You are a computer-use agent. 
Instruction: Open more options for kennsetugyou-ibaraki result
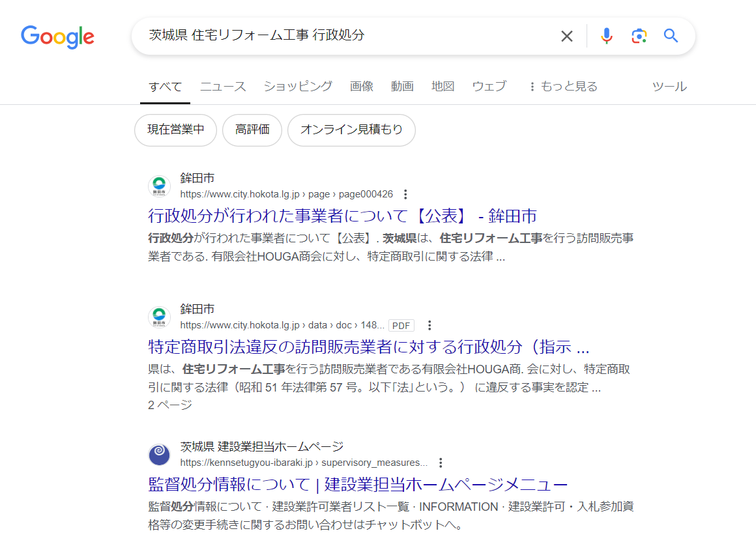441,463
